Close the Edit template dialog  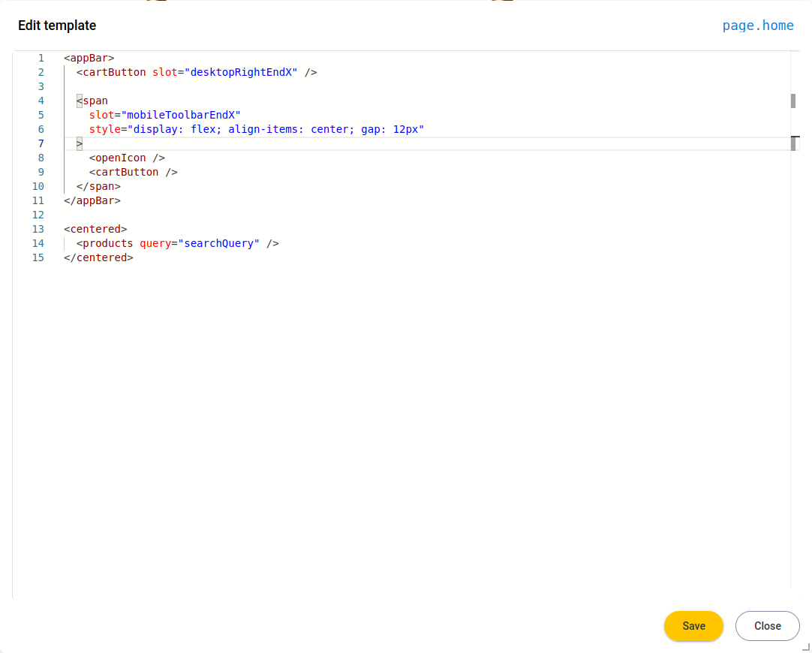tap(767, 626)
